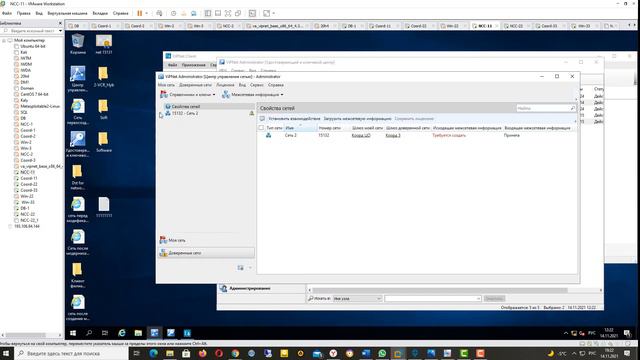Show hidden guest system tray icons chevron
Image resolution: width=640 pixels, height=360 pixels.
coord(566,333)
